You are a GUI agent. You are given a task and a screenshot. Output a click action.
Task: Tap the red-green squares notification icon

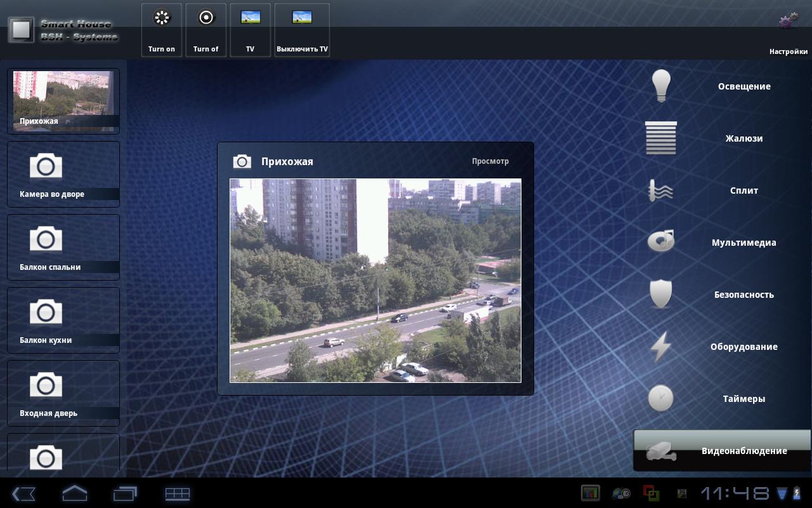pyautogui.click(x=651, y=493)
